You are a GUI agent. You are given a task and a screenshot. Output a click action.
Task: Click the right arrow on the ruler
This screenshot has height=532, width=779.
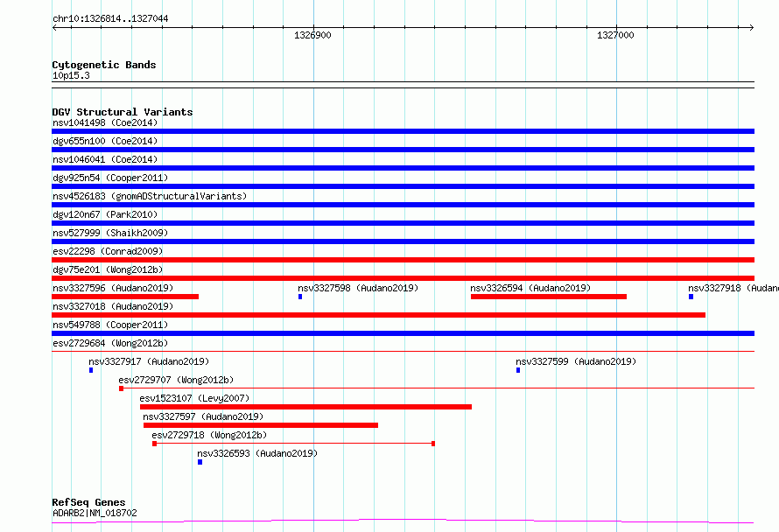(752, 28)
